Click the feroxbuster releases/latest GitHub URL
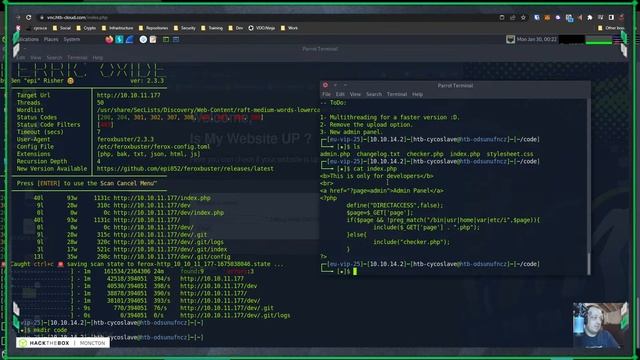Viewport: 640px width, 360px height. (185, 169)
